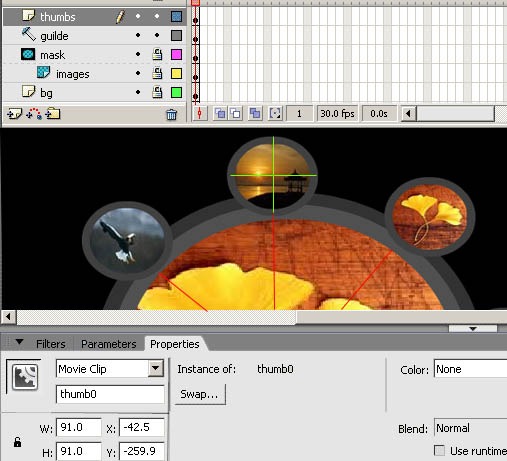Viewport: 507px width, 461px height.
Task: Click keyframe on thumbs layer timeline
Action: (x=195, y=20)
